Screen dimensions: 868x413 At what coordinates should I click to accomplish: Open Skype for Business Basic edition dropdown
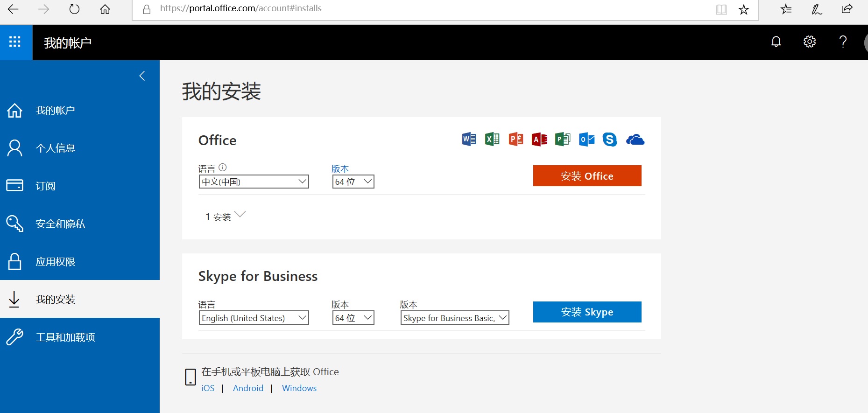(455, 318)
